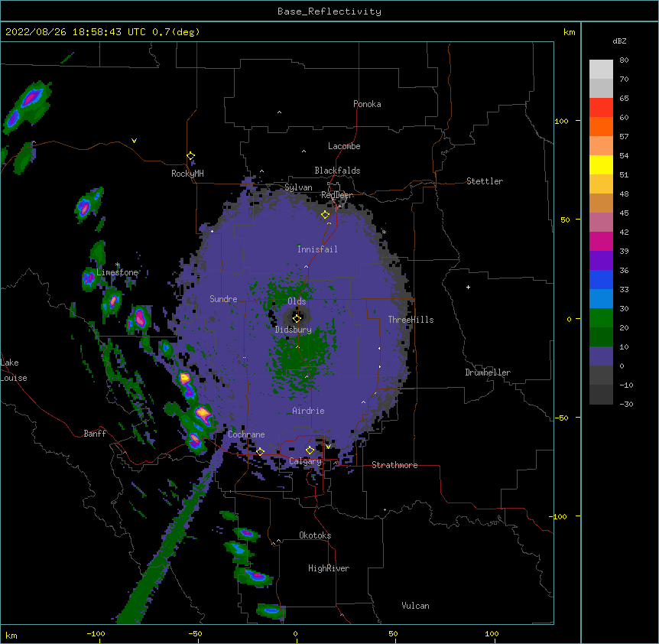Click the slate-purple 10 dBZ legend color
The height and width of the screenshot is (644, 659).
[601, 356]
